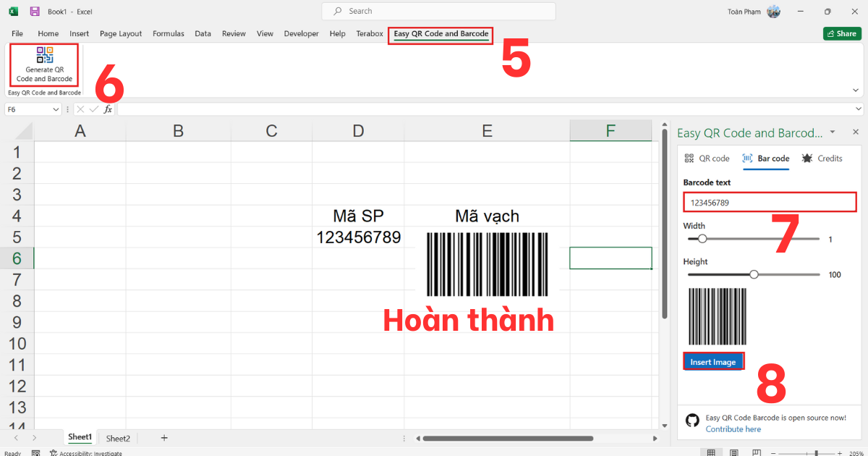Click inside the Barcode text input field

coord(770,202)
